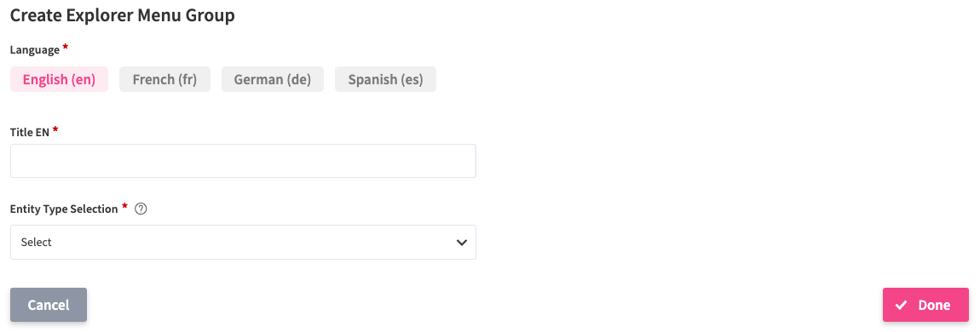This screenshot has width=980, height=332.
Task: Click the red asterisk beside Title EN
Action: pos(55,129)
